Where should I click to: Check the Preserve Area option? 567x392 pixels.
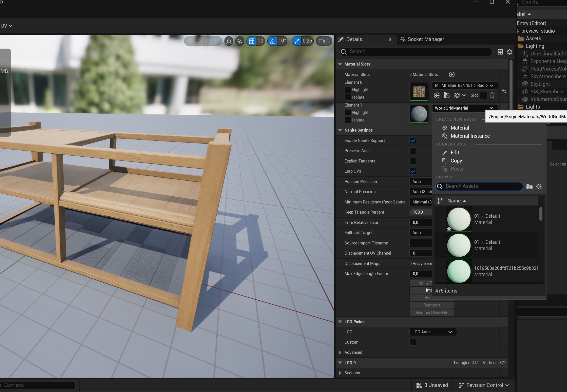[413, 151]
